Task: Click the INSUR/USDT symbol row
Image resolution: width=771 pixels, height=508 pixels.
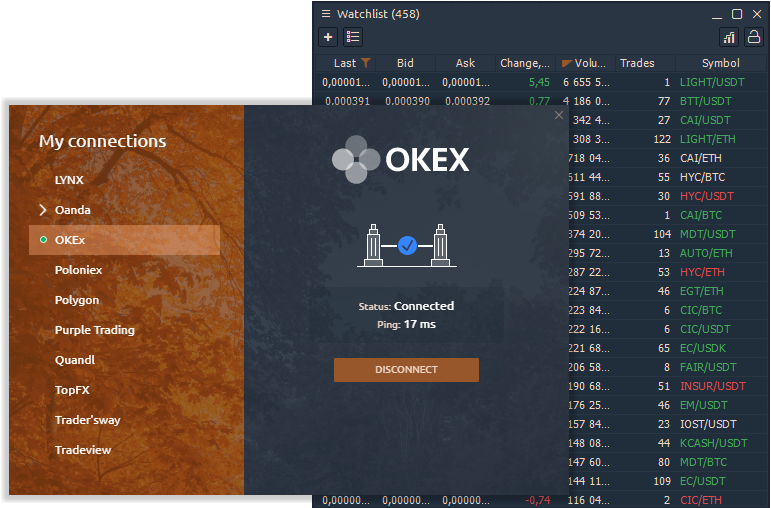Action: pyautogui.click(x=713, y=387)
